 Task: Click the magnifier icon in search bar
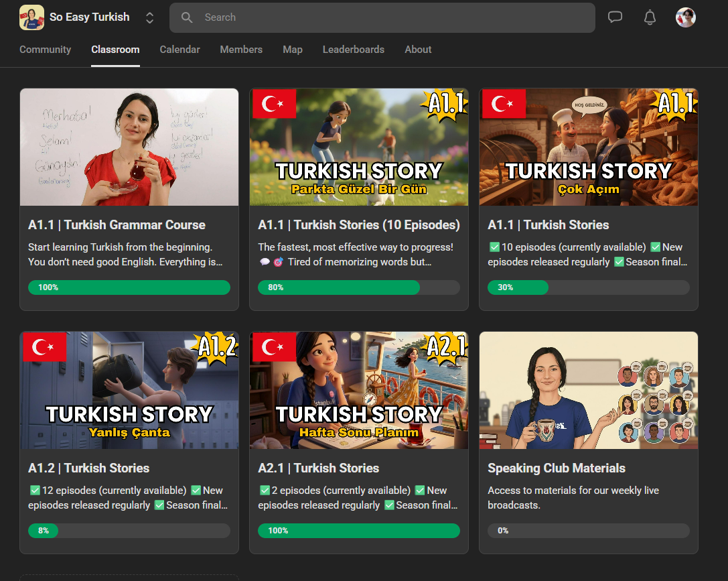click(x=188, y=17)
